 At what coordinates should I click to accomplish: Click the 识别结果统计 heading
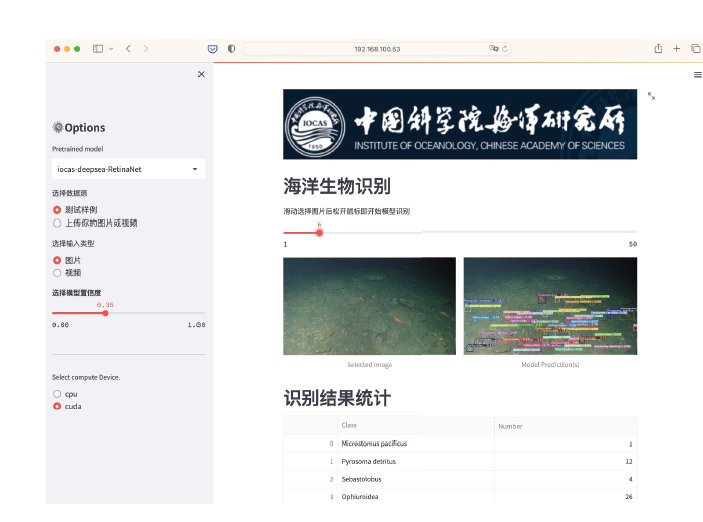(x=337, y=398)
